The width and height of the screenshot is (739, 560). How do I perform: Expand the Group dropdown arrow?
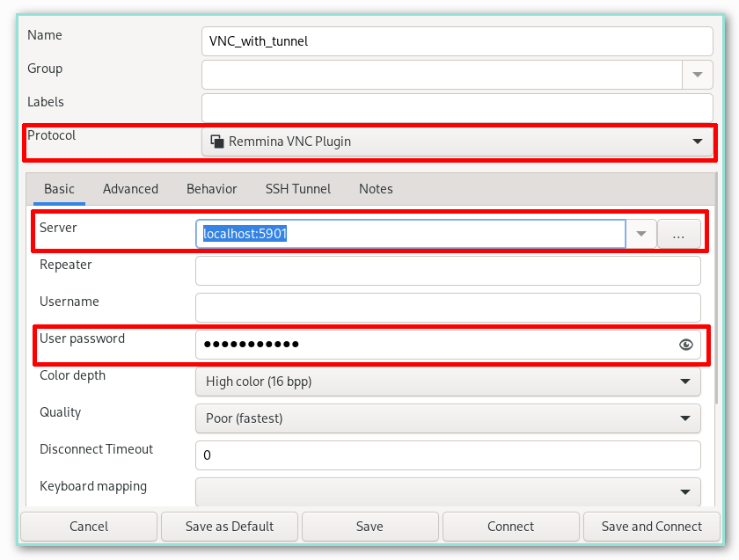pyautogui.click(x=698, y=75)
